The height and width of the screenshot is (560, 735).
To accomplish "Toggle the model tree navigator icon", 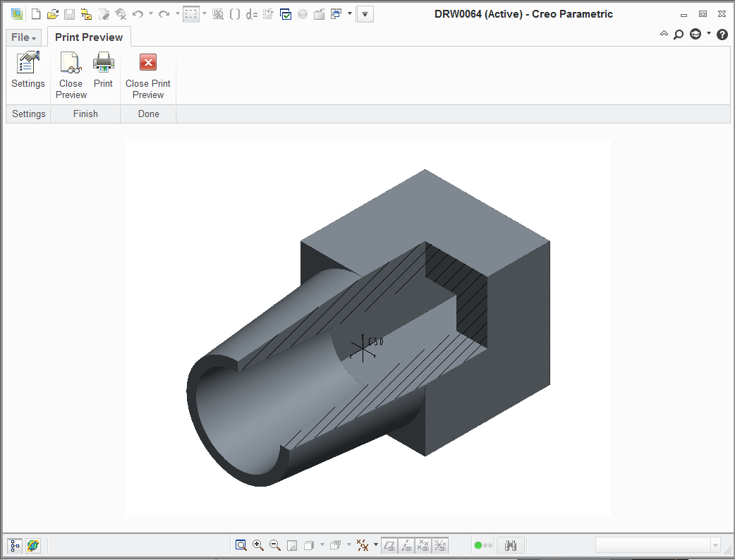I will point(15,545).
